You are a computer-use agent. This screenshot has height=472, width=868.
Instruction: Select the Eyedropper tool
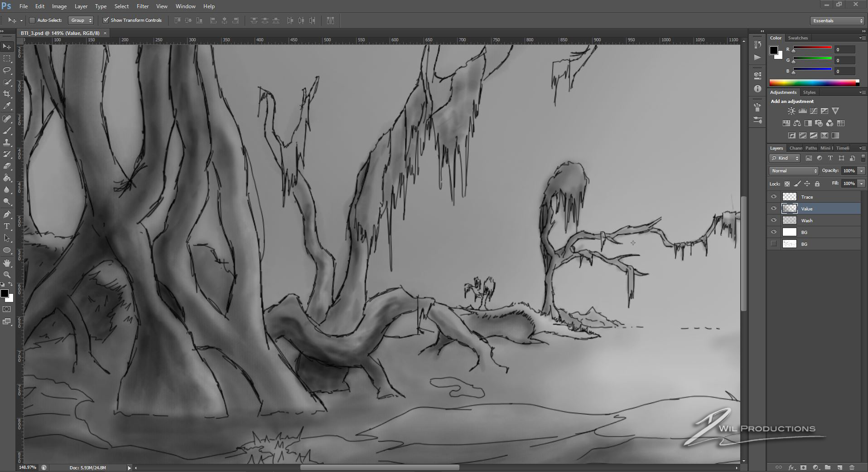click(x=7, y=106)
